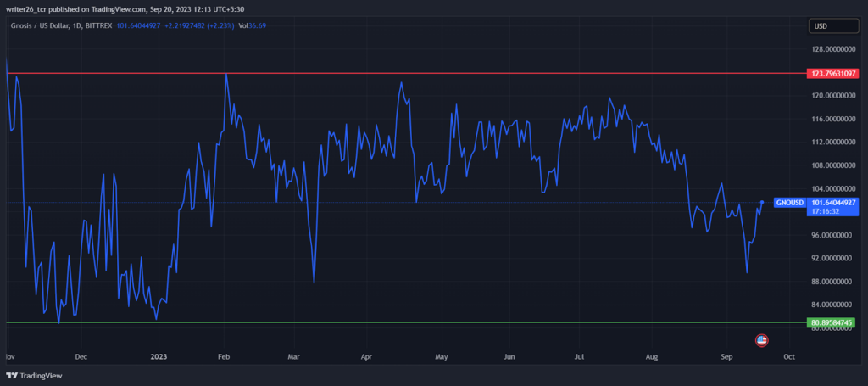Click the 116.00000000 price axis label
868x386 pixels.
coord(832,119)
